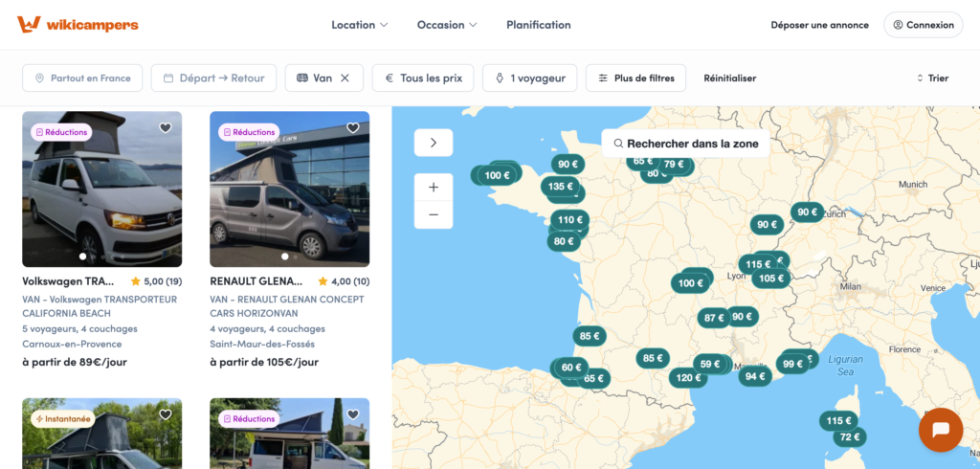Image resolution: width=980 pixels, height=469 pixels.
Task: Open the chat support bubble
Action: tap(940, 430)
